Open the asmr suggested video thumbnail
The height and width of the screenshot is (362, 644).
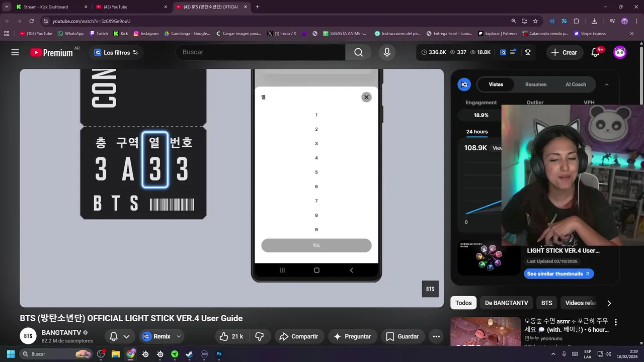tap(486, 331)
